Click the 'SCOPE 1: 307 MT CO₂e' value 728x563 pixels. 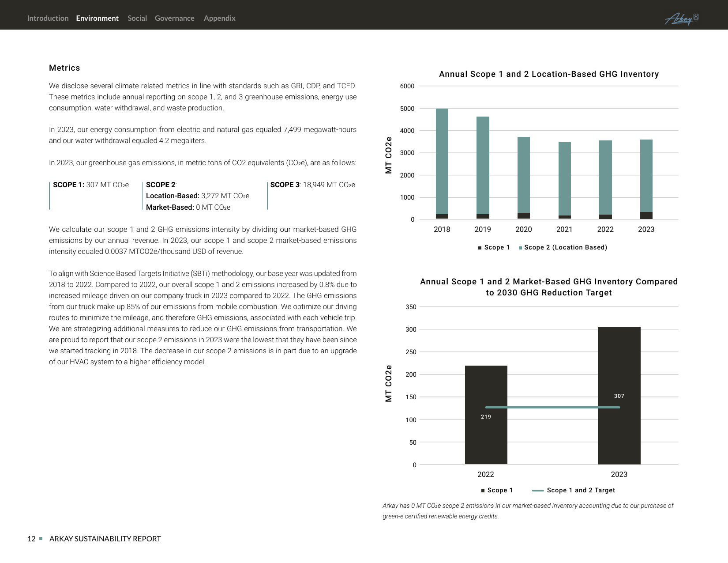point(91,185)
